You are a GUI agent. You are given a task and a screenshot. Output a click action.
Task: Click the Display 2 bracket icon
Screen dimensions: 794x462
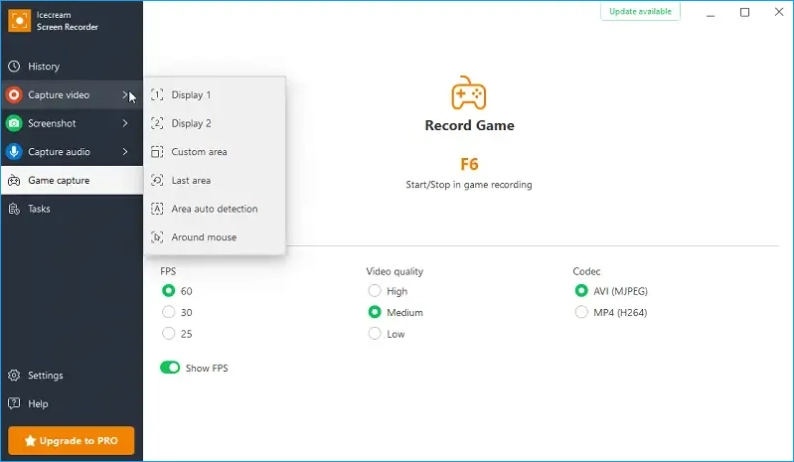tap(157, 123)
